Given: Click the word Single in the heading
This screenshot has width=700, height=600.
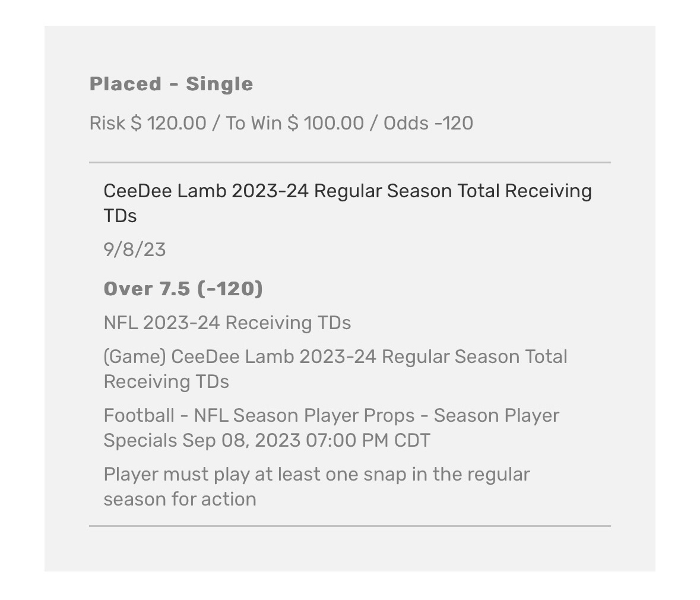Looking at the screenshot, I should pos(219,84).
